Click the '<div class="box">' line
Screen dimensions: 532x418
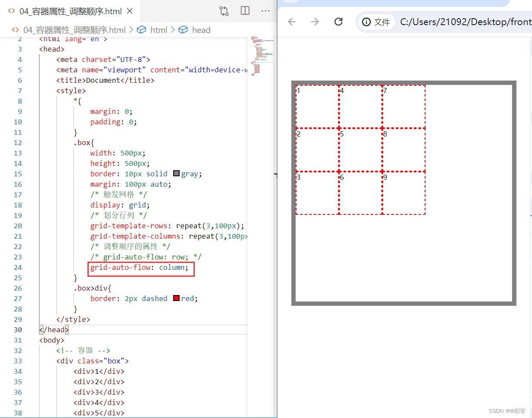[92, 361]
